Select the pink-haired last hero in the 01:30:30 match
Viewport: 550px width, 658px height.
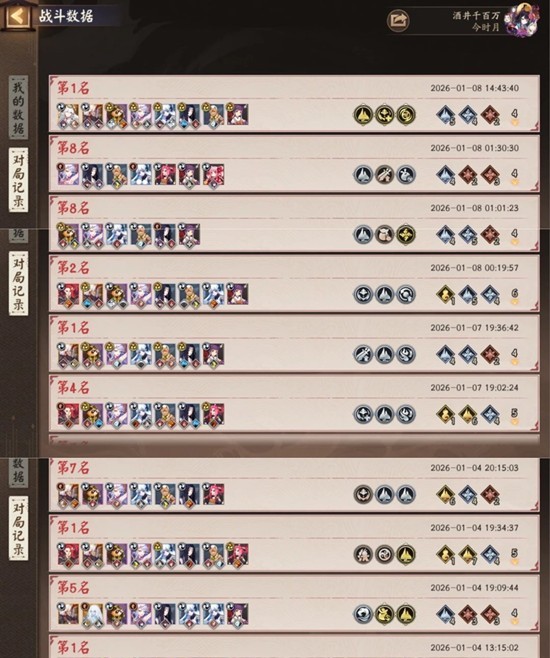click(214, 175)
